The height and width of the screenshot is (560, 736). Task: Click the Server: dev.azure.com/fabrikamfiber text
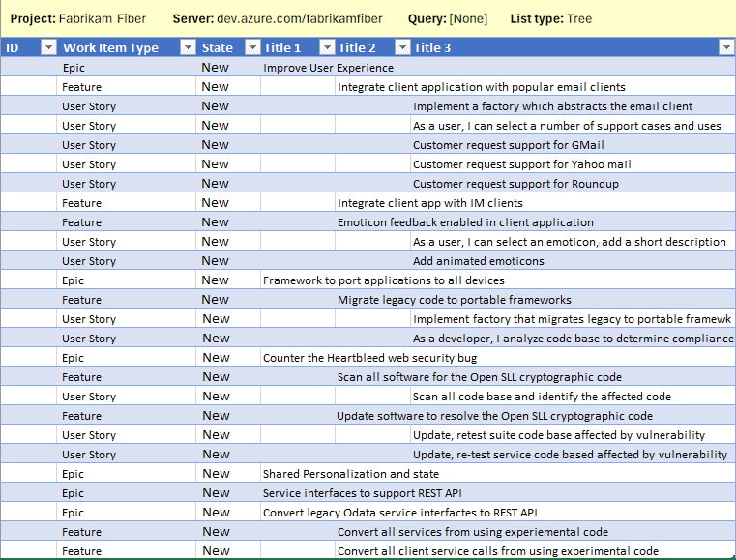click(x=278, y=18)
